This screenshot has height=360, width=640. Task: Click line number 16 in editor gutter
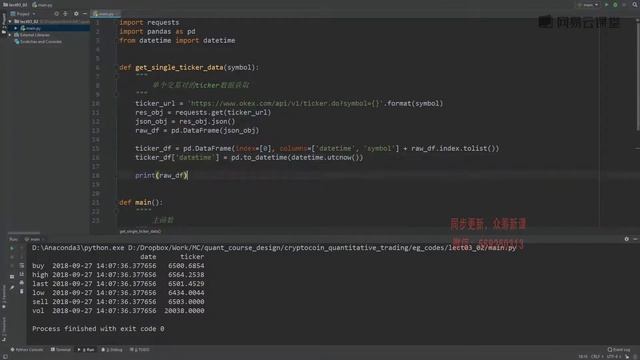pyautogui.click(x=96, y=158)
